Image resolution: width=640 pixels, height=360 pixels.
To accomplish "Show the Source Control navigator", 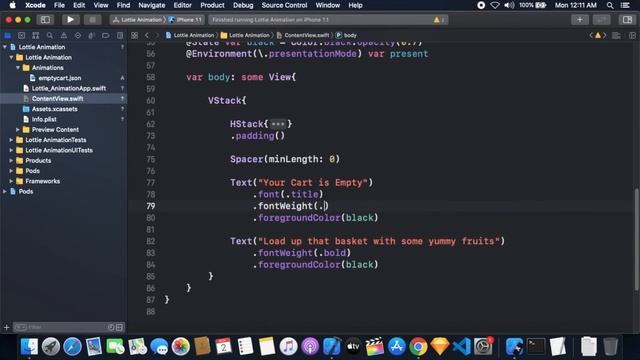I will tap(22, 36).
